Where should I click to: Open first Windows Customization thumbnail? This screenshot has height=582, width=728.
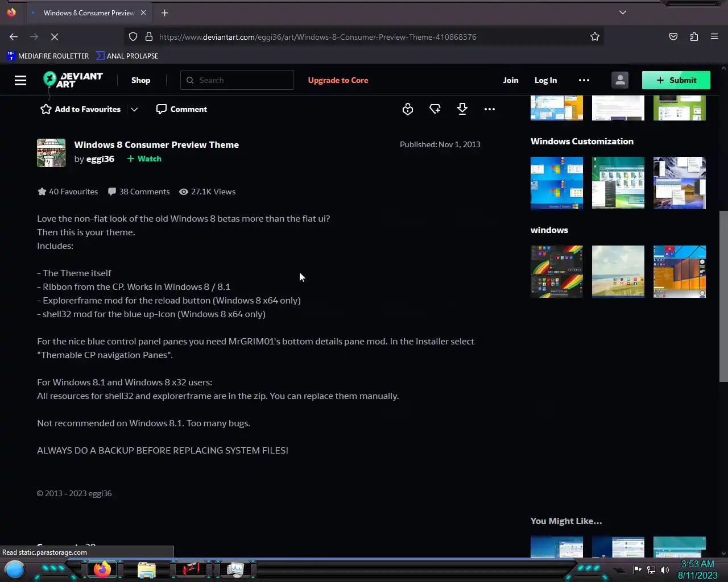tap(557, 183)
